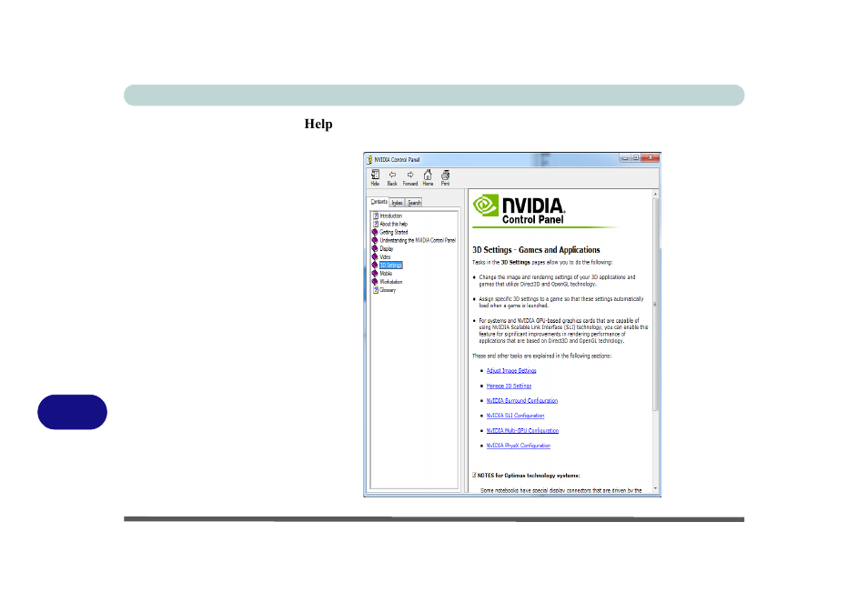
Task: Click the book icon next to Video
Action: (x=375, y=256)
